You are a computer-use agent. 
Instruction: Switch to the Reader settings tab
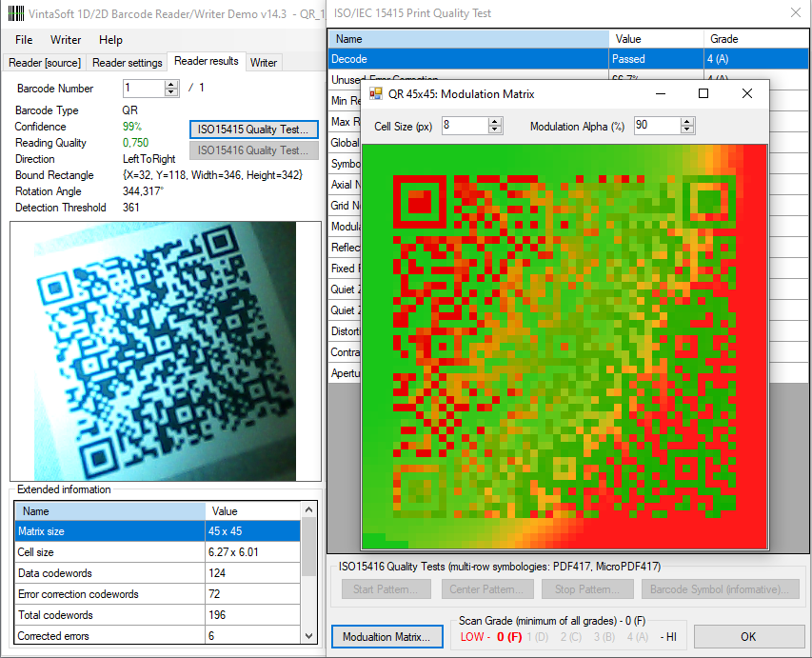(x=127, y=63)
